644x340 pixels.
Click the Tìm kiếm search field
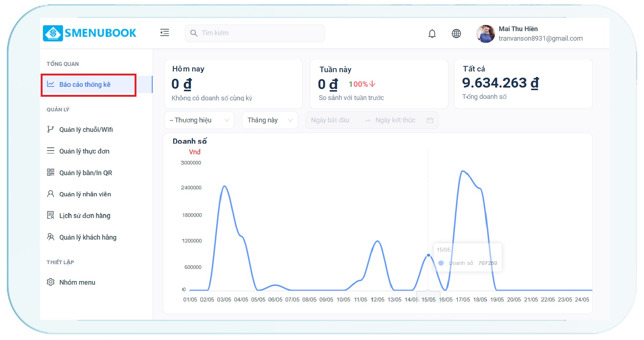257,33
